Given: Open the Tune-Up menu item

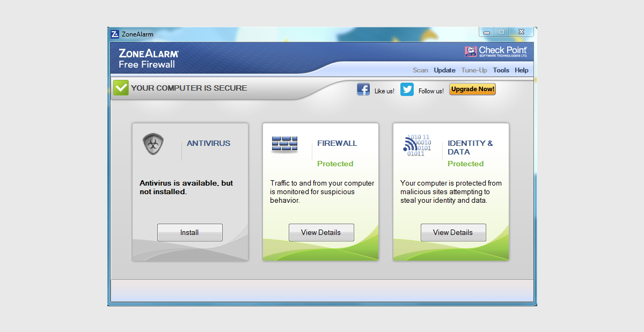Looking at the screenshot, I should click(474, 70).
